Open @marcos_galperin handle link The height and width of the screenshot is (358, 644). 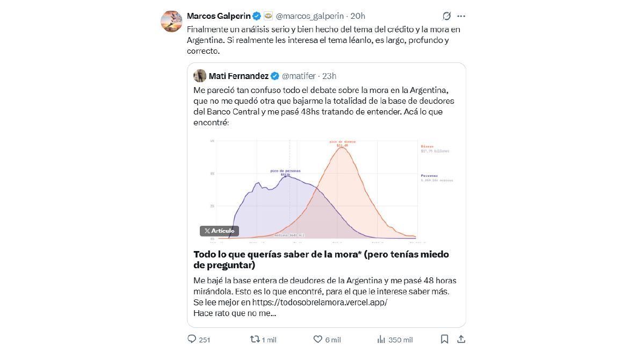[310, 16]
